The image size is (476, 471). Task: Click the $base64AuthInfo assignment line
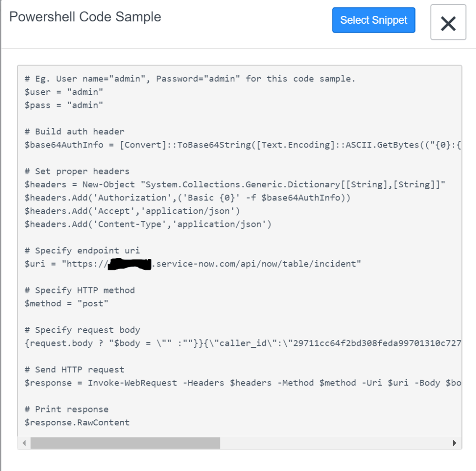[186, 145]
